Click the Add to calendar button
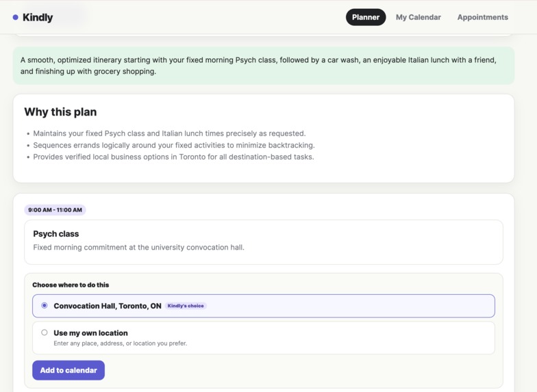Screen dimensions: 537x392 [x=68, y=370]
